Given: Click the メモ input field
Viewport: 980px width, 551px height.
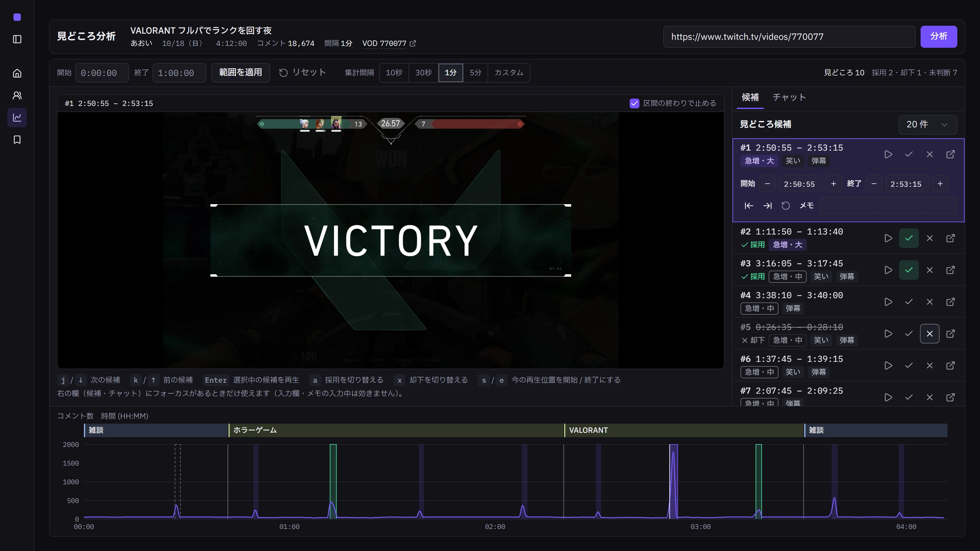Looking at the screenshot, I should coord(888,206).
